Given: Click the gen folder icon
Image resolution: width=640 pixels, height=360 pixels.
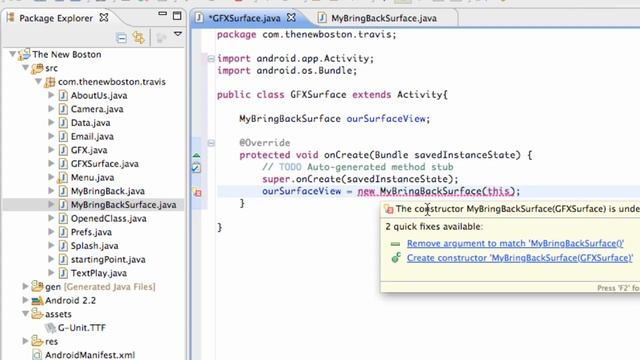Looking at the screenshot, I should [37, 286].
